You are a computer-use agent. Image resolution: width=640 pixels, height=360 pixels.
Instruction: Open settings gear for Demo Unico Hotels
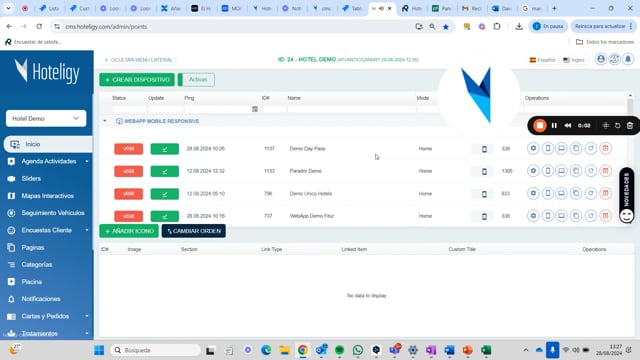coord(533,193)
